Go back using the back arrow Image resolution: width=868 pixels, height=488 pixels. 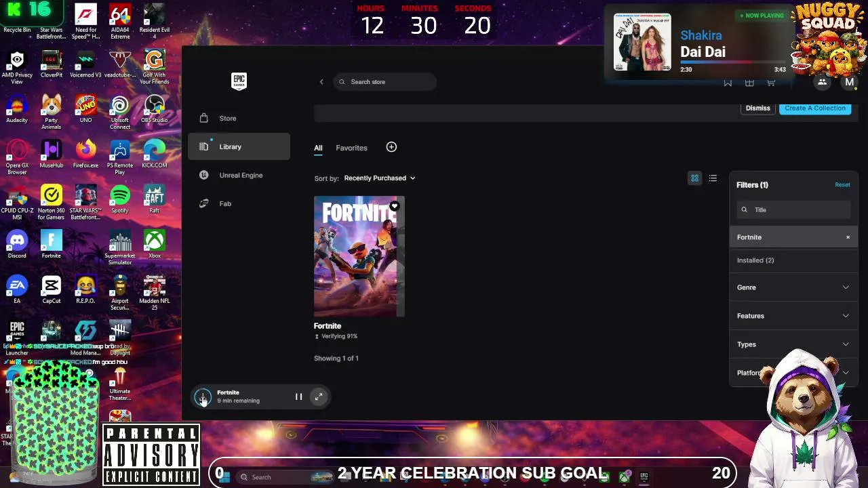(x=321, y=82)
